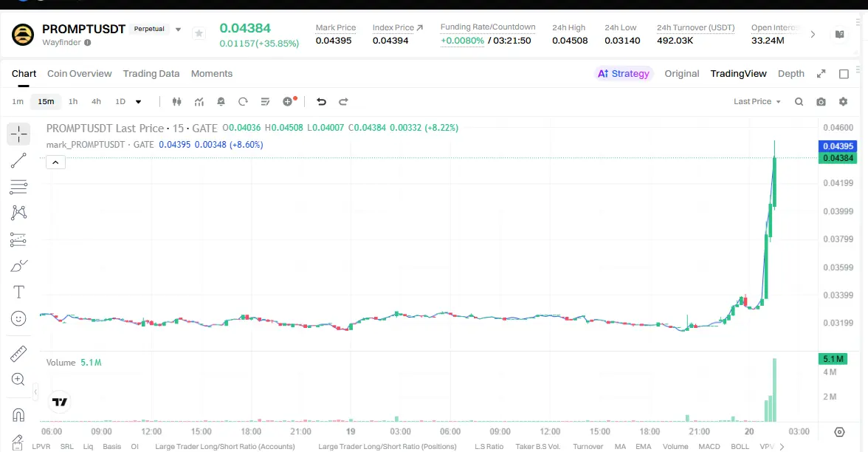The image size is (868, 452).
Task: Expand the chart to fullscreen arrows
Action: (821, 74)
